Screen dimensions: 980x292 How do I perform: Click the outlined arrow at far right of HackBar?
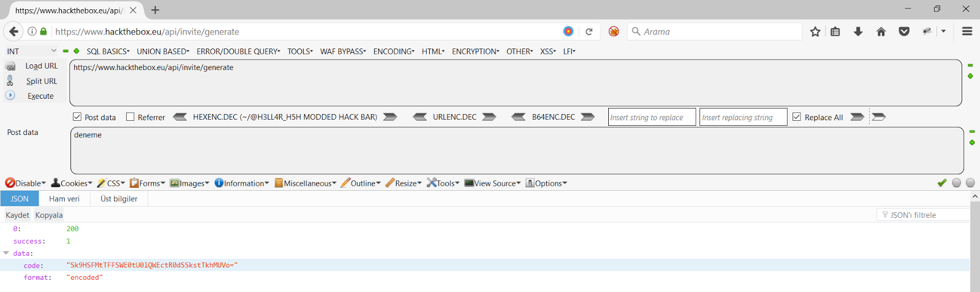(879, 117)
